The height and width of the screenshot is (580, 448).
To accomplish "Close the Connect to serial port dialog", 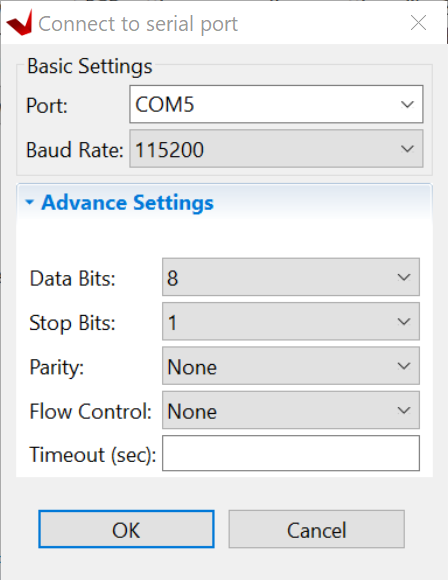I will pos(418,23).
